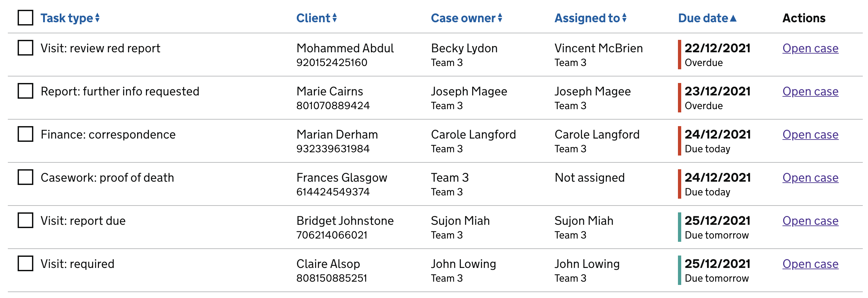
Task: Tick Frances Glasgow casework checkbox
Action: pos(25,177)
